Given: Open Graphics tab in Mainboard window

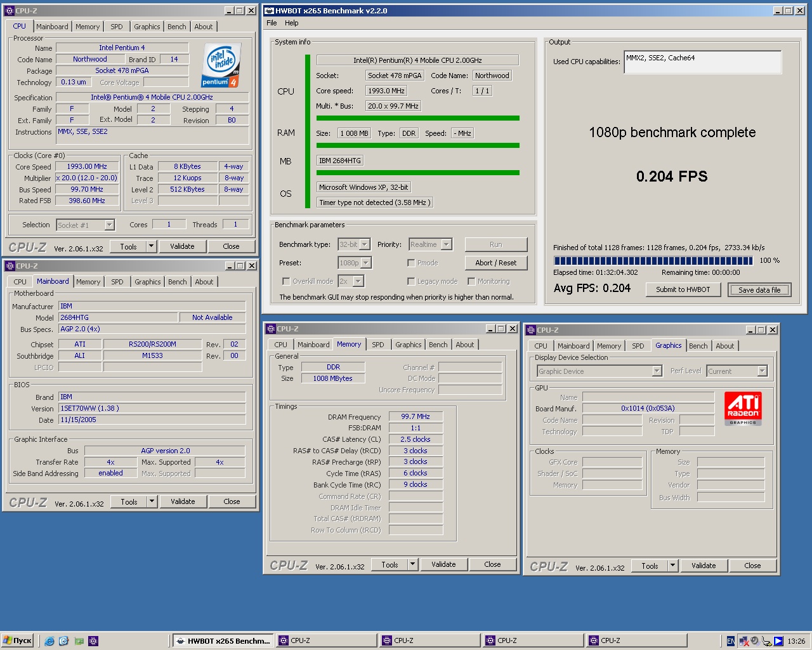Looking at the screenshot, I should point(148,282).
